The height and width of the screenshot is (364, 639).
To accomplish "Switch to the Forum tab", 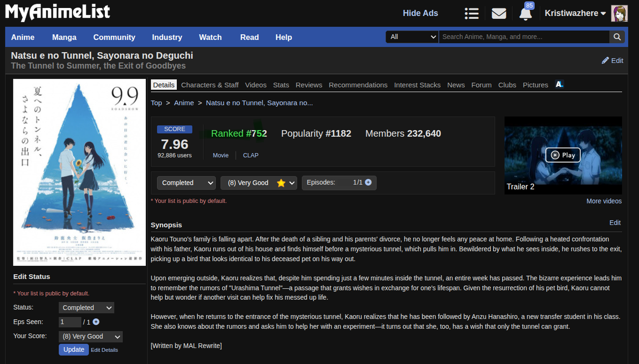I will pos(481,85).
